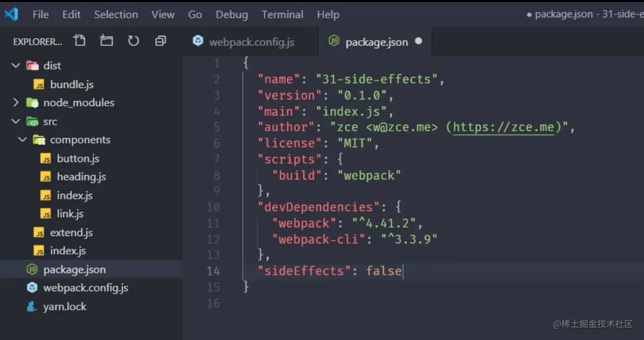Click the JS icon beside bundle.js
The height and width of the screenshot is (340, 644).
pos(39,85)
